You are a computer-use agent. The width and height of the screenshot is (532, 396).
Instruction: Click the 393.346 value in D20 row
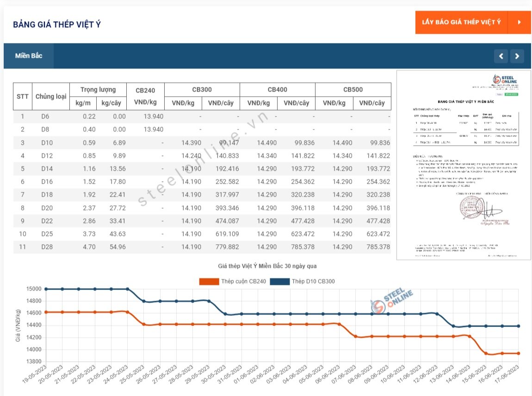[227, 208]
